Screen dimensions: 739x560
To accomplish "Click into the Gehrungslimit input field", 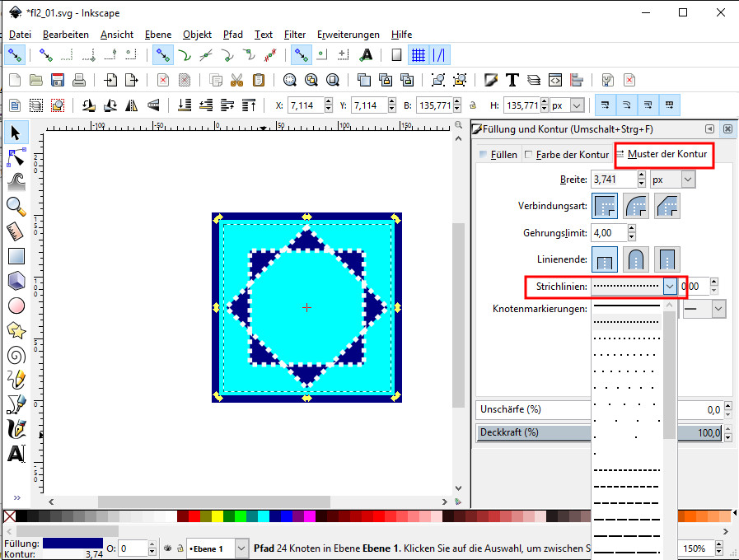I will pyautogui.click(x=611, y=233).
